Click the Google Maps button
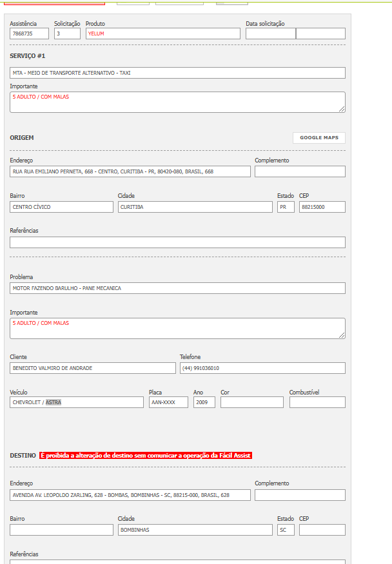The height and width of the screenshot is (564, 392). [x=318, y=138]
